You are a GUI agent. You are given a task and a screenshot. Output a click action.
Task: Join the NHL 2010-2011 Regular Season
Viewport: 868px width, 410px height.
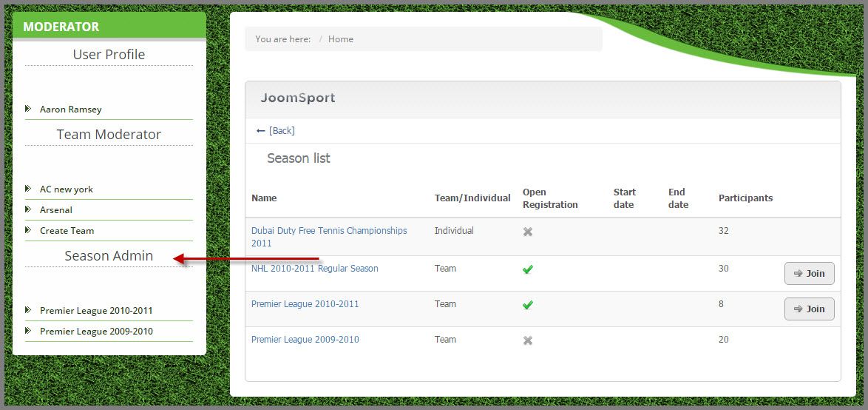810,273
